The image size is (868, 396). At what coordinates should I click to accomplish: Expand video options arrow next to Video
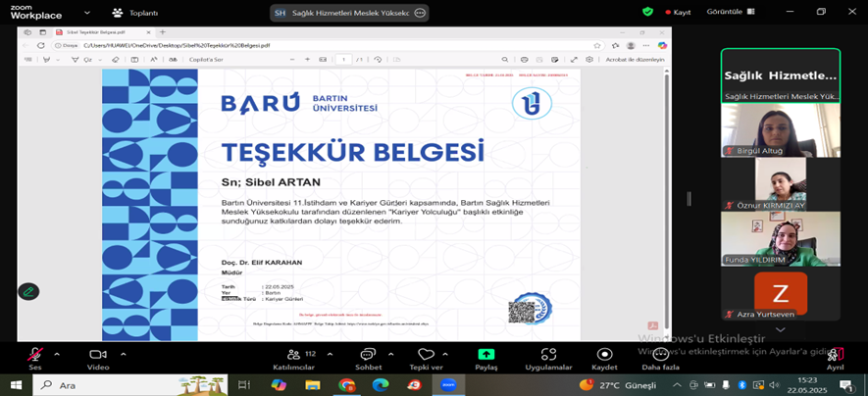coord(123,354)
